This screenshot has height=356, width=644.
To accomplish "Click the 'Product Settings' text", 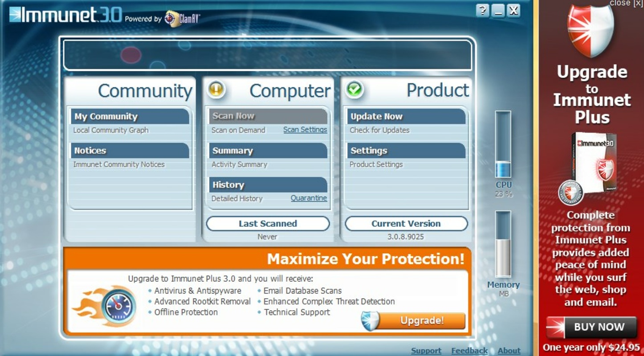I will [376, 164].
